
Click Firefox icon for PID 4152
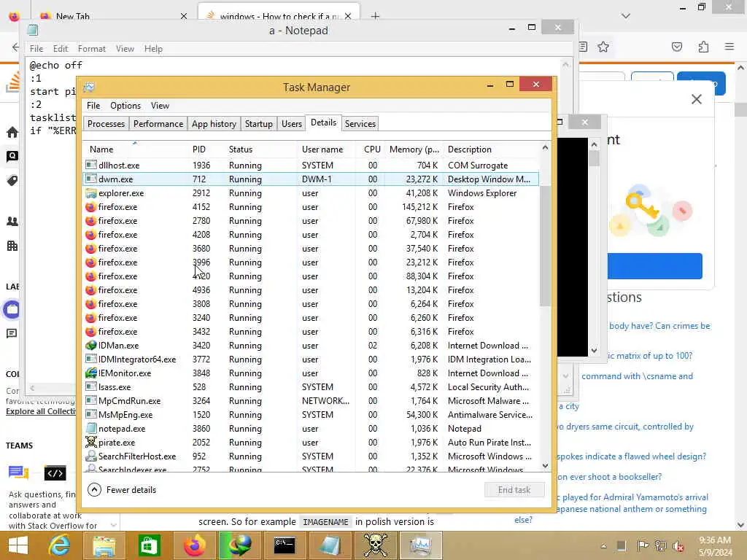coord(90,206)
